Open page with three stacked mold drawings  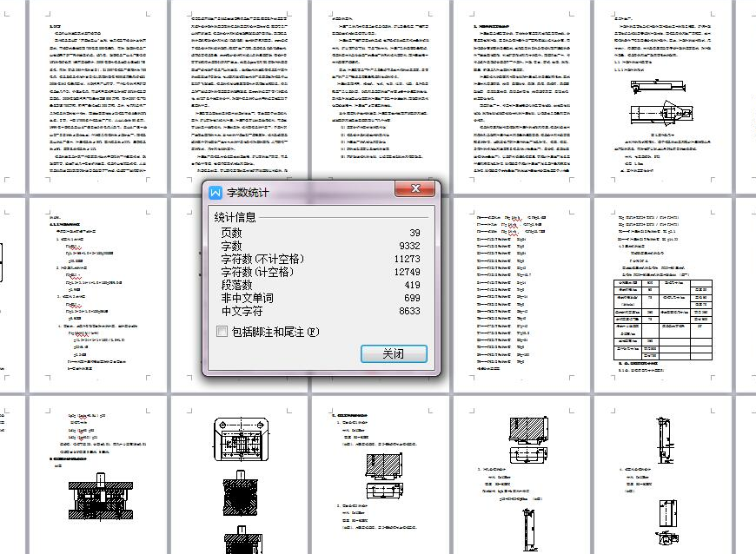click(240, 474)
